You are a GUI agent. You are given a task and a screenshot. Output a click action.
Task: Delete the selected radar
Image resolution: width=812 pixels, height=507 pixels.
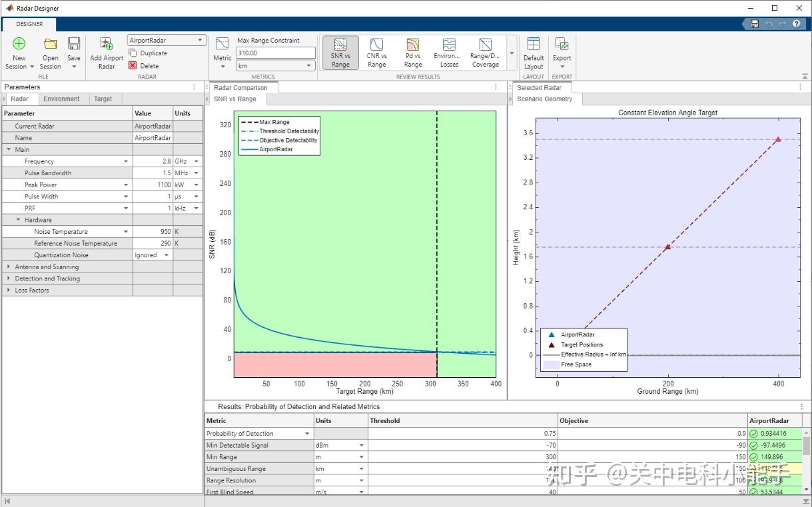[x=144, y=66]
